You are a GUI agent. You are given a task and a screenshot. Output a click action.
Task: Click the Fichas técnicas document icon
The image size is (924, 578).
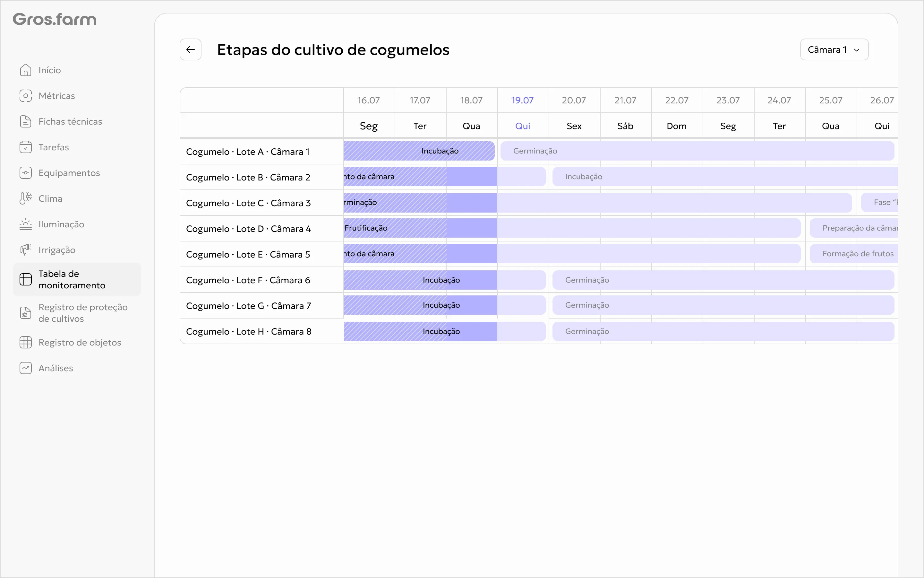26,121
